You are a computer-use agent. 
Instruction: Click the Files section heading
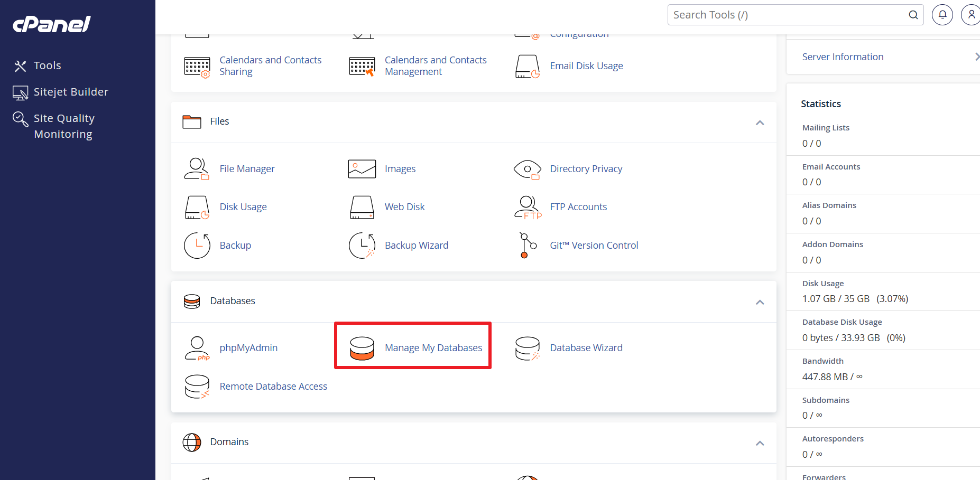(x=219, y=121)
